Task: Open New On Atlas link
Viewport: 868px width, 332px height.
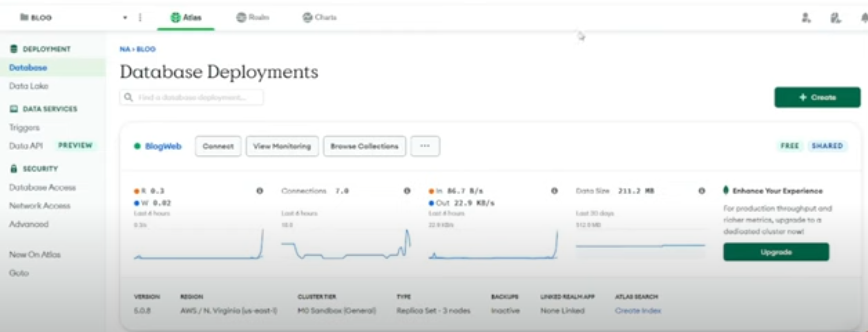Action: point(35,255)
